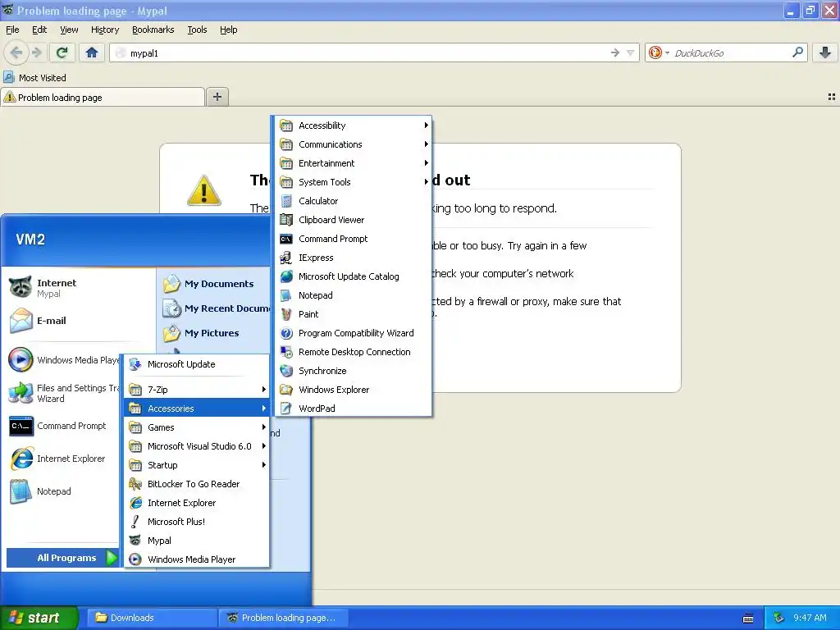Open the File menu
Image resolution: width=840 pixels, height=630 pixels.
(x=12, y=30)
